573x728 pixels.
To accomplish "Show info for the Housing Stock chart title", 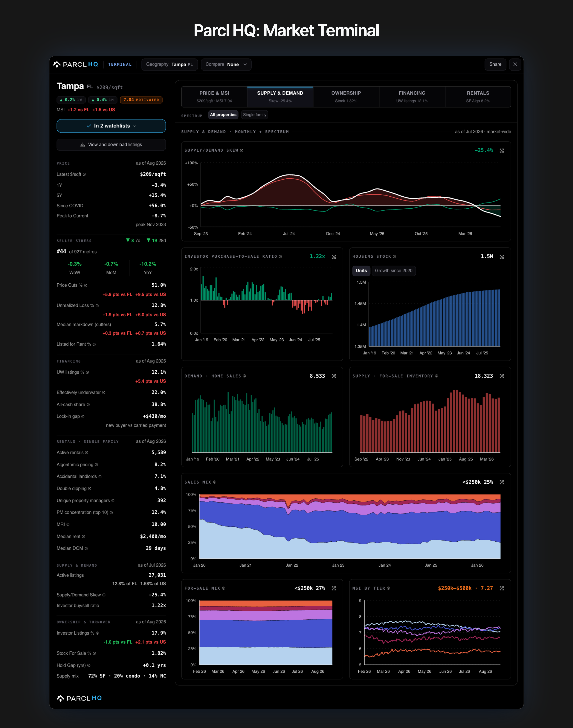I will point(395,257).
